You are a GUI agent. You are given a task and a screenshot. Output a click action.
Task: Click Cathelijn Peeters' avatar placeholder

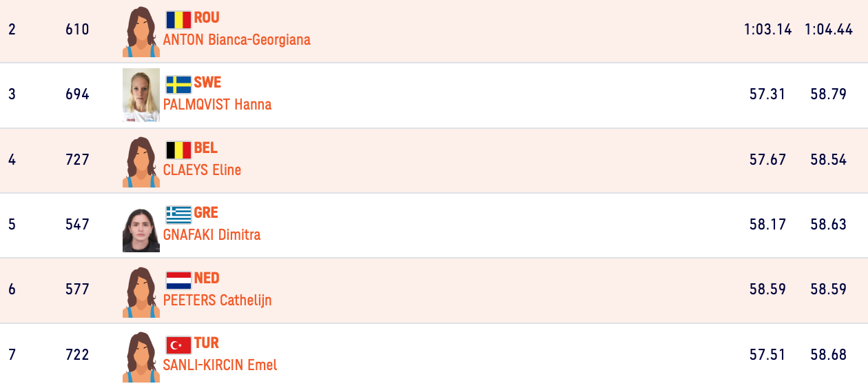pos(141,292)
